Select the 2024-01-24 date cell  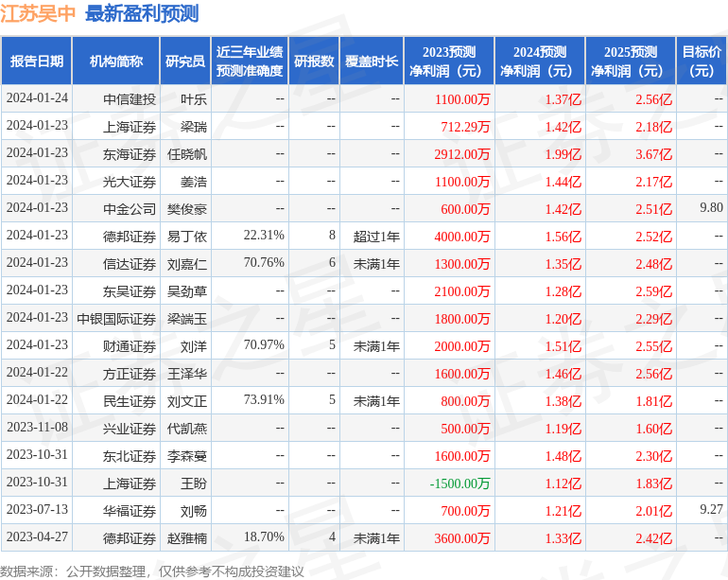[37, 98]
